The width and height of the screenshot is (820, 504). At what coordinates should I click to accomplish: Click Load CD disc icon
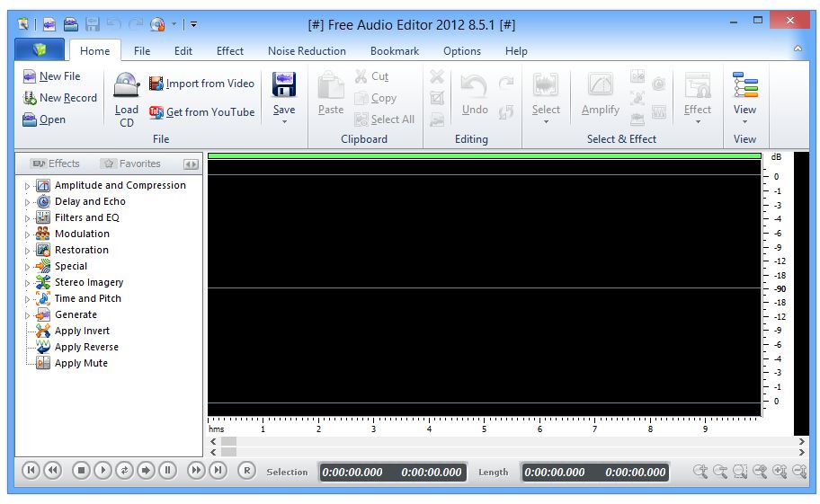[127, 84]
